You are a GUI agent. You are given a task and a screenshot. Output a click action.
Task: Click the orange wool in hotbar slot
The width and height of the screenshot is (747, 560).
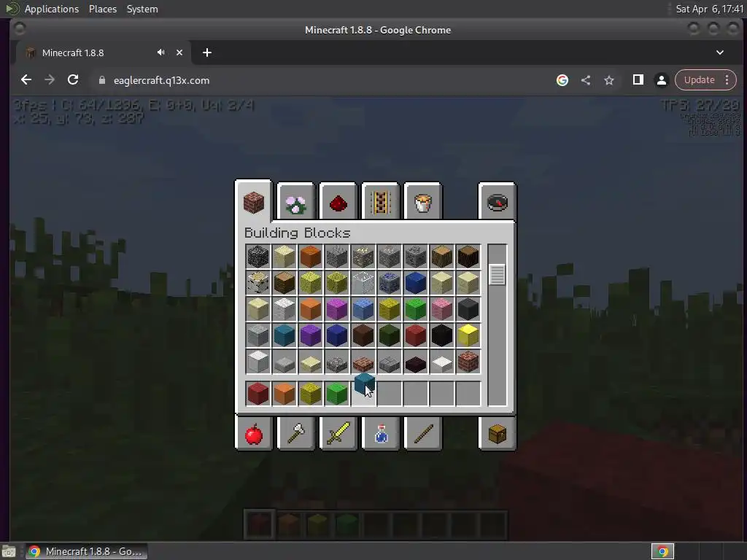point(285,394)
